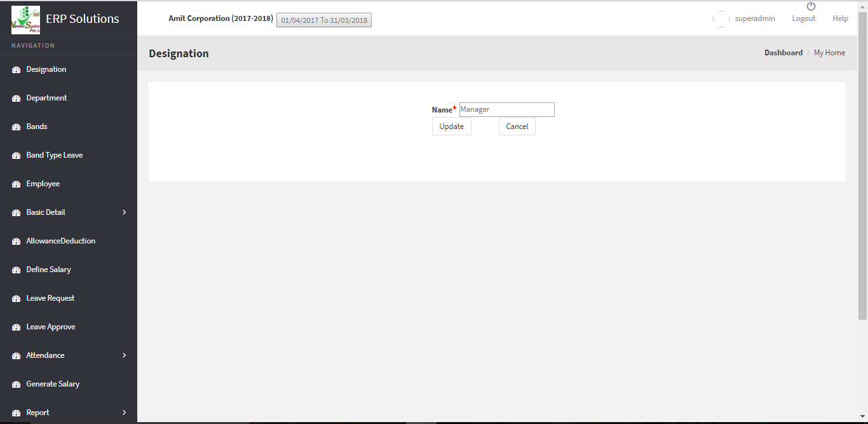
Task: Expand the Attendance submenu chevron
Action: tap(124, 355)
